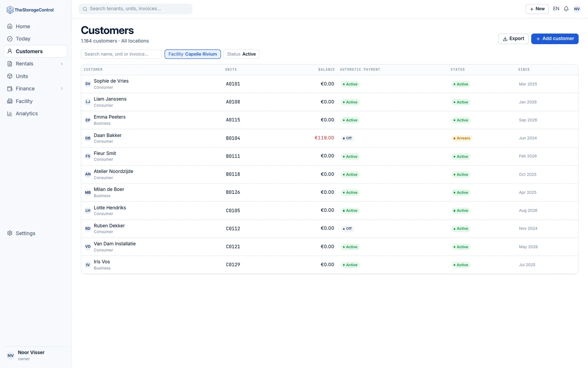588x368 pixels.
Task: Click unit C0129
Action: point(233,265)
